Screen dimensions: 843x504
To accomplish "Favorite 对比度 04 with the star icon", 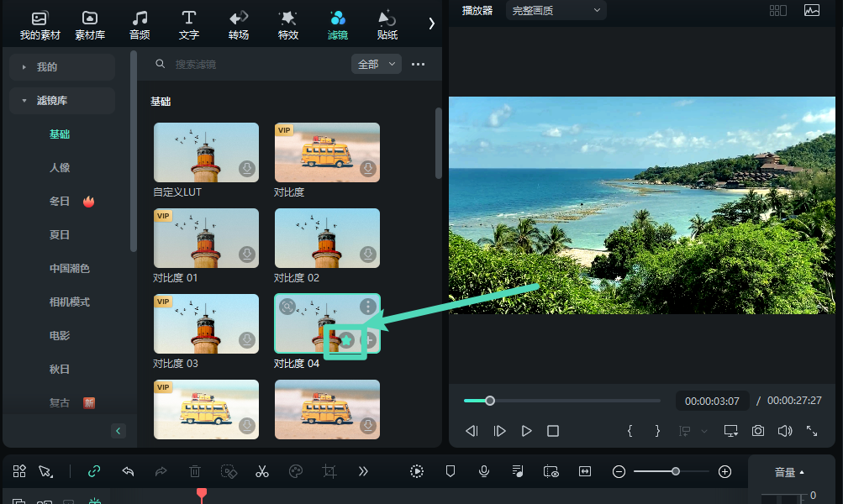I will [x=346, y=340].
